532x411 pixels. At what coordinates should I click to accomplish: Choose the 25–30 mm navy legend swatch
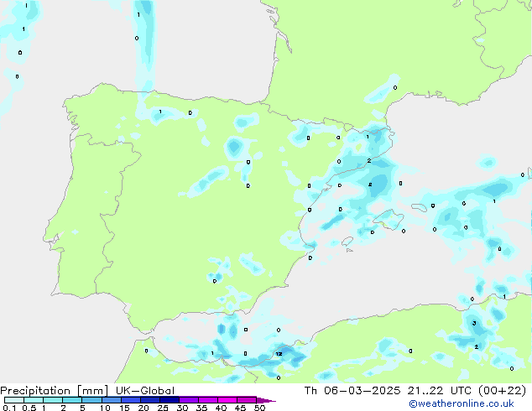point(170,400)
